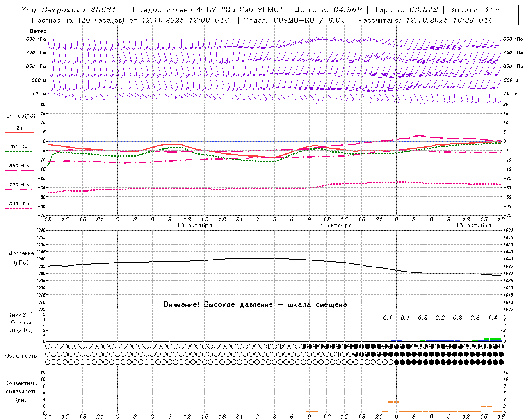Click the 500 м wind level label on left axis
Viewport: 525px width, 420px height.
click(x=39, y=80)
